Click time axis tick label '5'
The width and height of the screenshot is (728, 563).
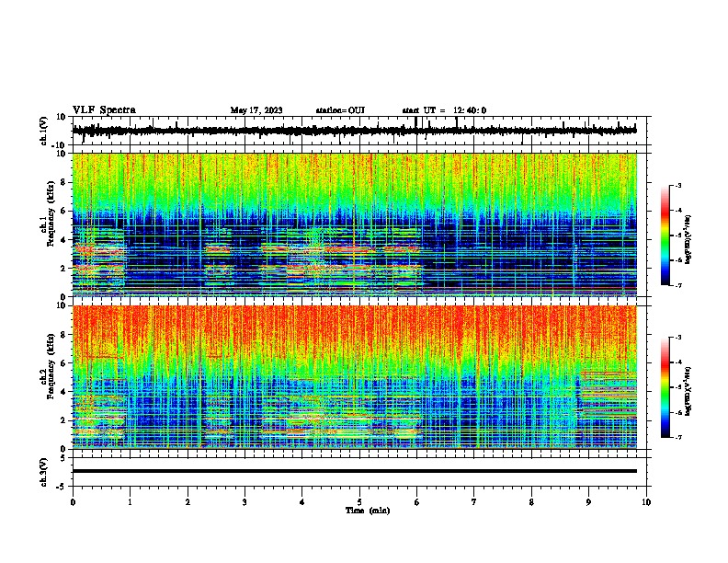[359, 501]
